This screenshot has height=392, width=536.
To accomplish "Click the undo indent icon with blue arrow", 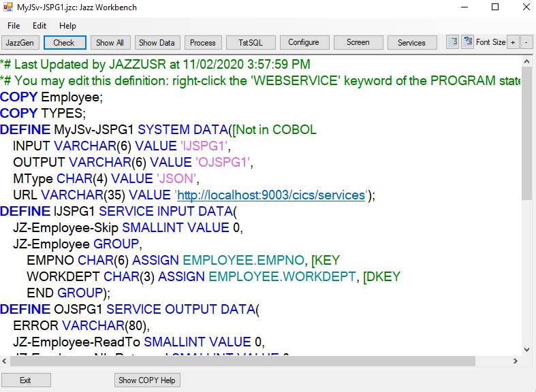I will tap(467, 42).
